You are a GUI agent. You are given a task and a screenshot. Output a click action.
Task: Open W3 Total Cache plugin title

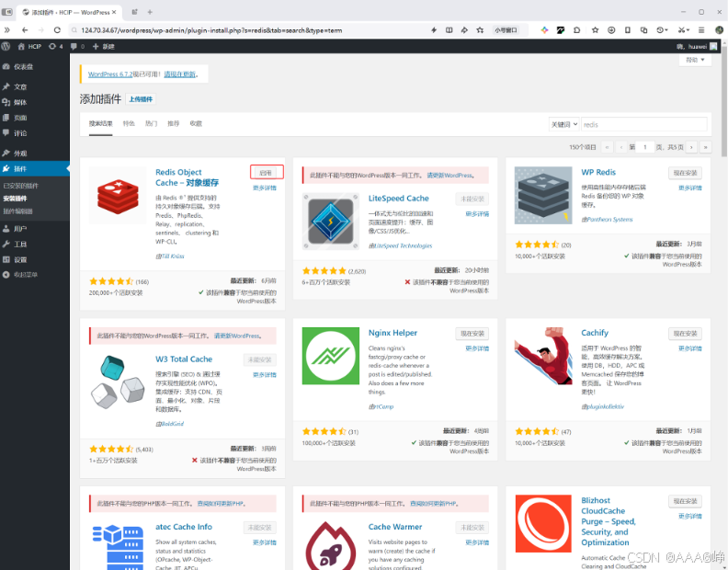[184, 359]
